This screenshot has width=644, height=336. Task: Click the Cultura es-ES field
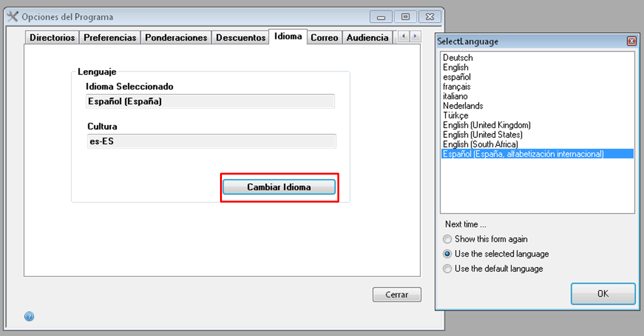pyautogui.click(x=212, y=141)
